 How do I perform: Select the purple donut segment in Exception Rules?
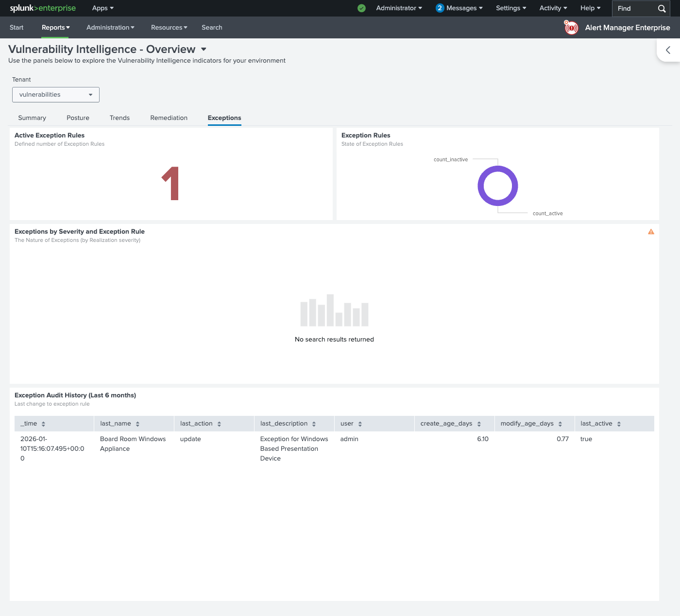(498, 168)
